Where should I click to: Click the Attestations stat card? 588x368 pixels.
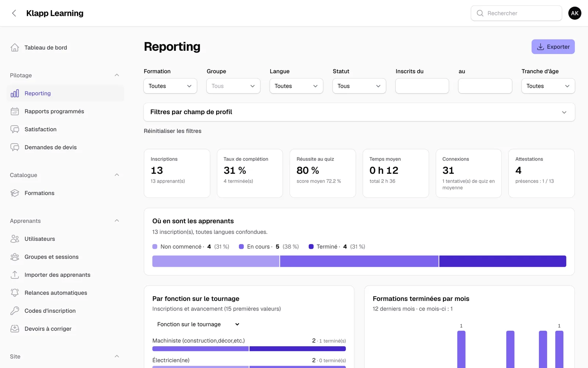point(541,173)
